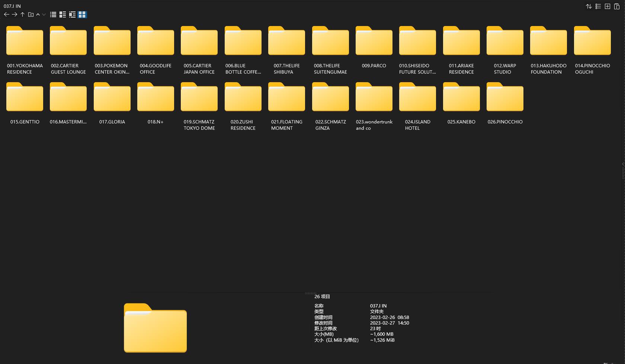
Task: Select the 003.POKEMON CENTER OKIN... folder
Action: click(x=112, y=50)
